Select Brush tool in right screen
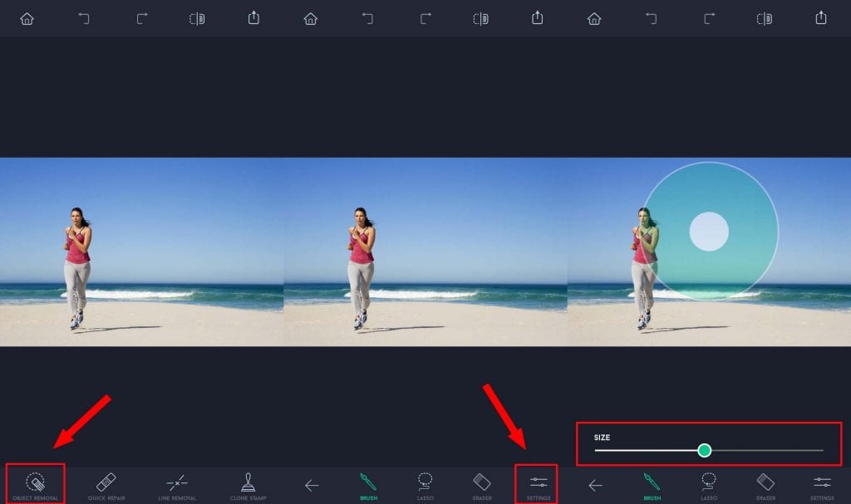Viewport: 851px width, 504px height. tap(652, 486)
